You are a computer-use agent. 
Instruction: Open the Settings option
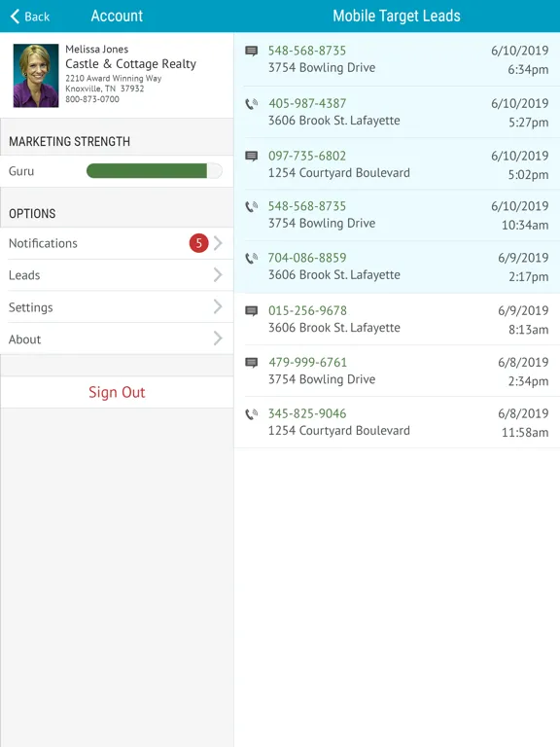click(117, 306)
